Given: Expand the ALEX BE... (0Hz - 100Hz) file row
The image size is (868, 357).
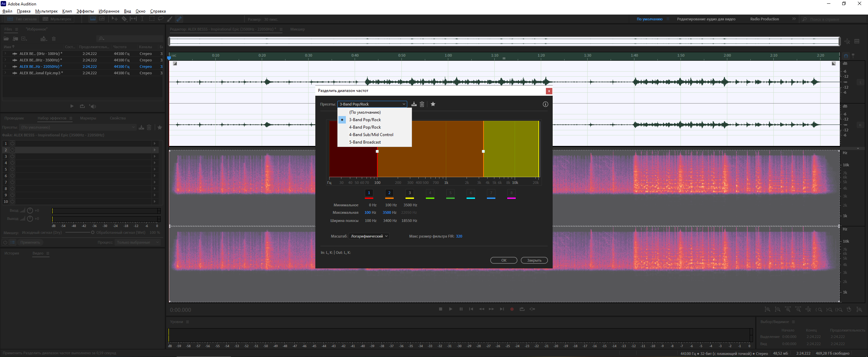Looking at the screenshot, I should tap(5, 54).
